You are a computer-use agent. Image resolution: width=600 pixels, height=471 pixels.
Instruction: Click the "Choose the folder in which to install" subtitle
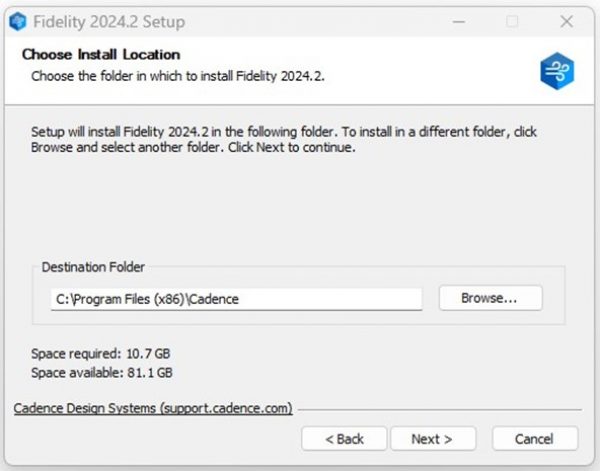click(x=178, y=76)
